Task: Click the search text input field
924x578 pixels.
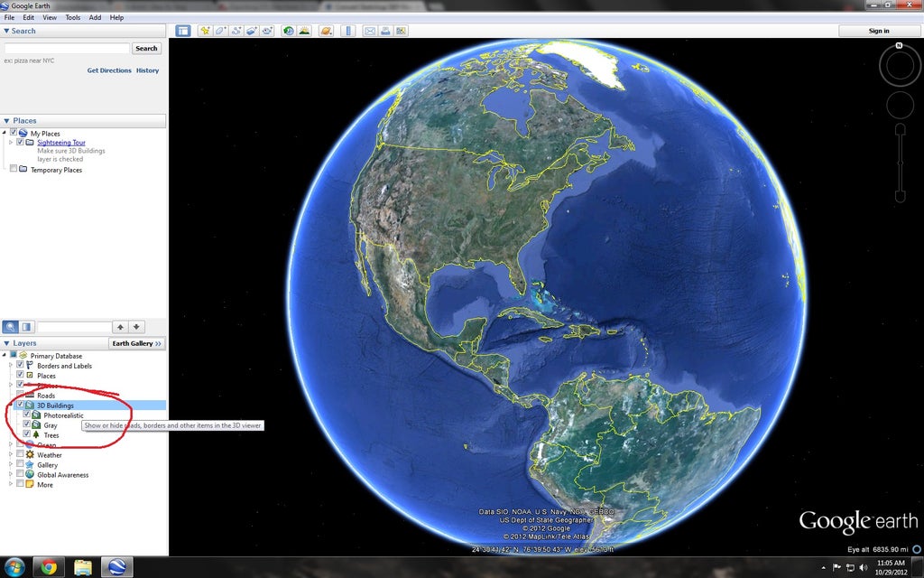Action: (x=67, y=49)
